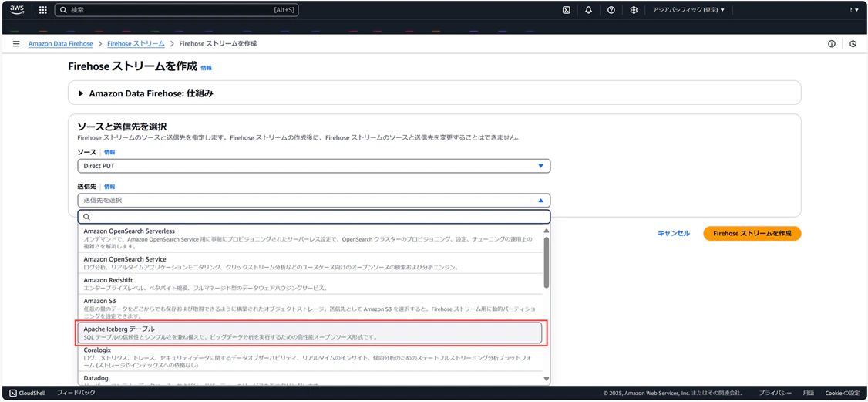This screenshot has height=402, width=868.
Task: Open 情報 link next to page title
Action: [206, 68]
